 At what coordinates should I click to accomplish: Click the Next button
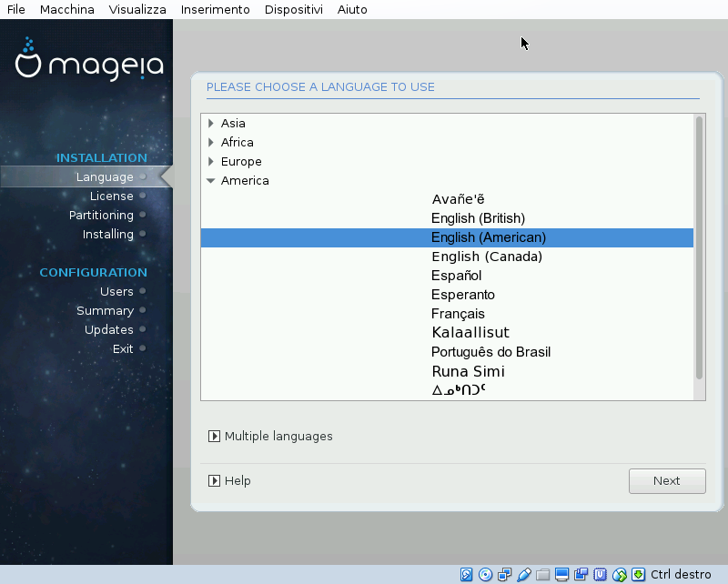coord(667,481)
